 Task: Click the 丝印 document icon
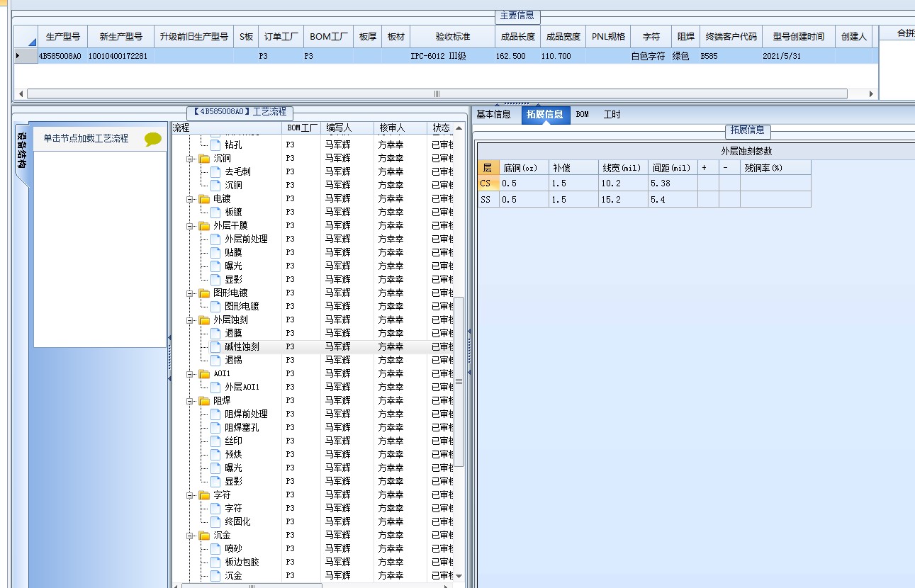click(215, 441)
